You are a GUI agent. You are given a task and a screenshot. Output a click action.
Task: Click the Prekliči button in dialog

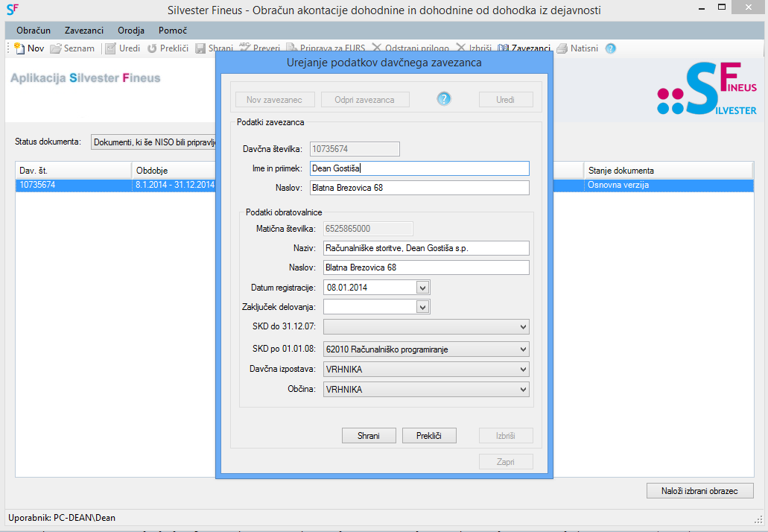tap(429, 435)
